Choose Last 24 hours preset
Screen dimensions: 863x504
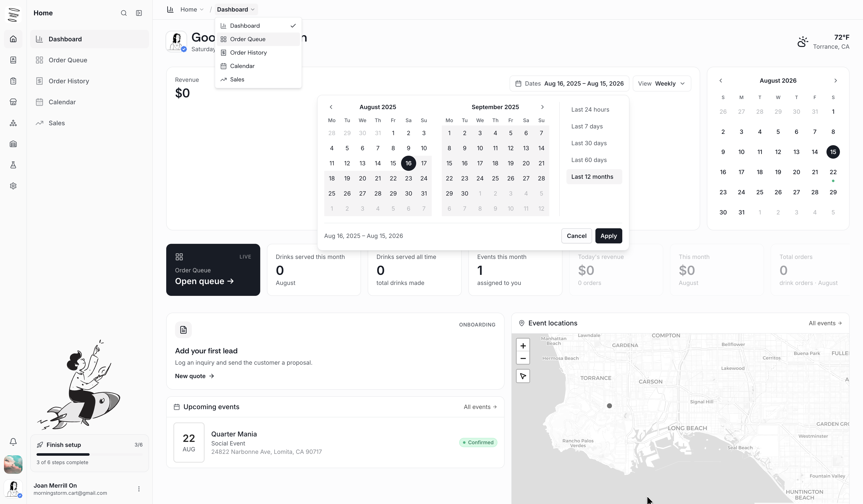[x=594, y=110]
